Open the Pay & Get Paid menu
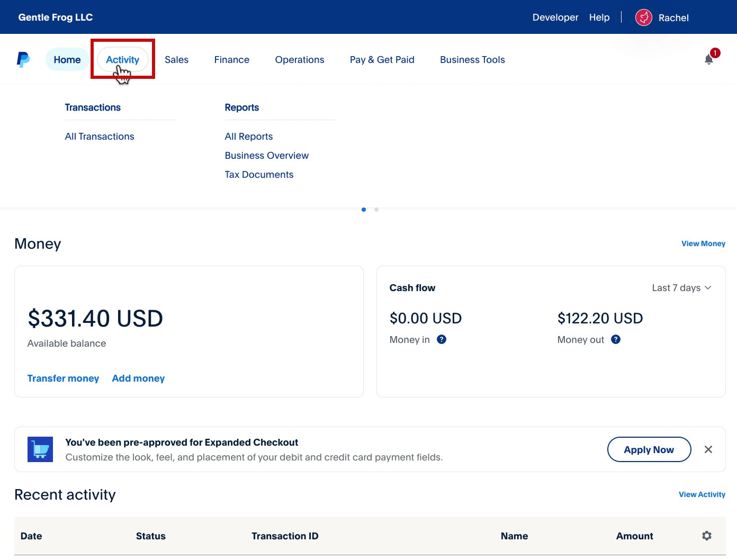This screenshot has height=560, width=737. (382, 60)
